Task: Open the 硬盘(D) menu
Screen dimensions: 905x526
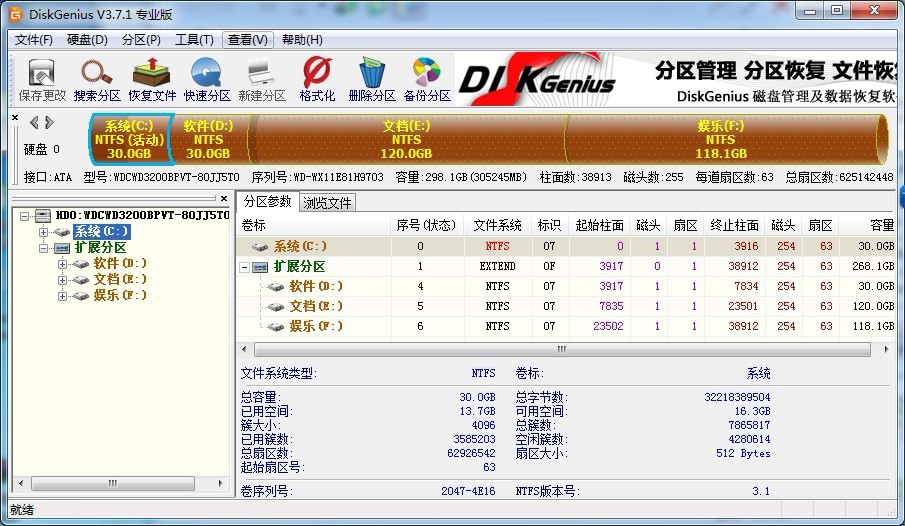Action: tap(87, 40)
